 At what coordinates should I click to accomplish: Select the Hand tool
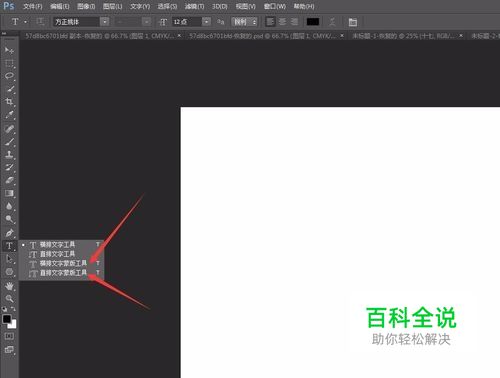click(x=9, y=286)
